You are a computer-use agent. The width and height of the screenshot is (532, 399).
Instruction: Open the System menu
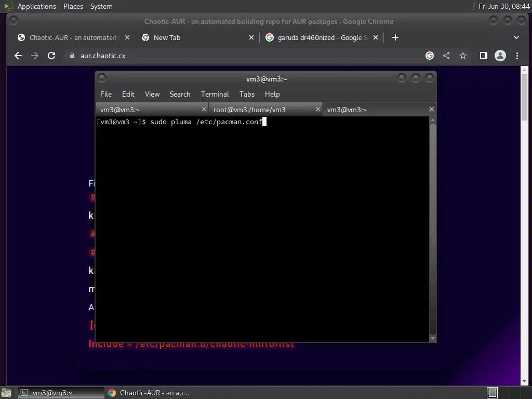(101, 6)
